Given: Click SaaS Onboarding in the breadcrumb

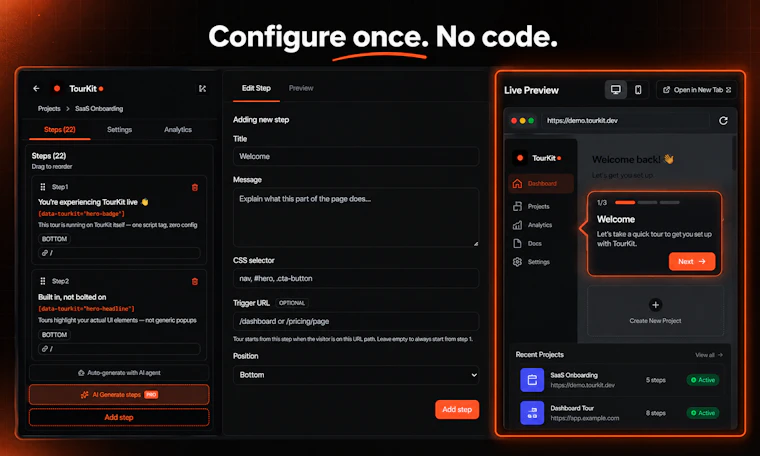Looking at the screenshot, I should (x=99, y=109).
